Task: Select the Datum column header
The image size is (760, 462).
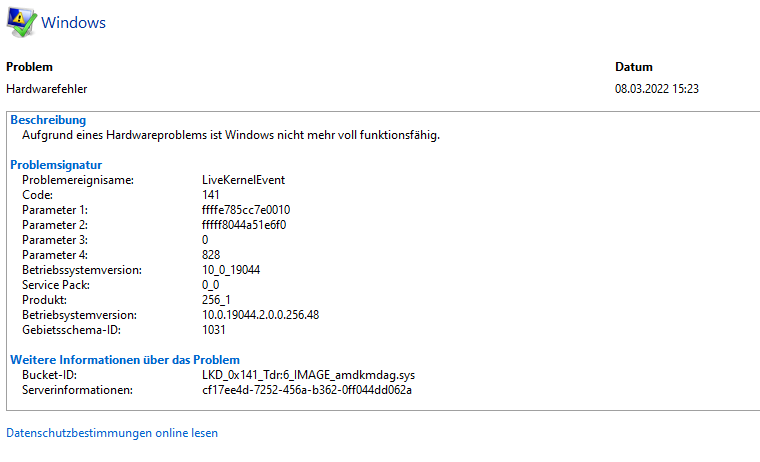Action: pos(633,67)
